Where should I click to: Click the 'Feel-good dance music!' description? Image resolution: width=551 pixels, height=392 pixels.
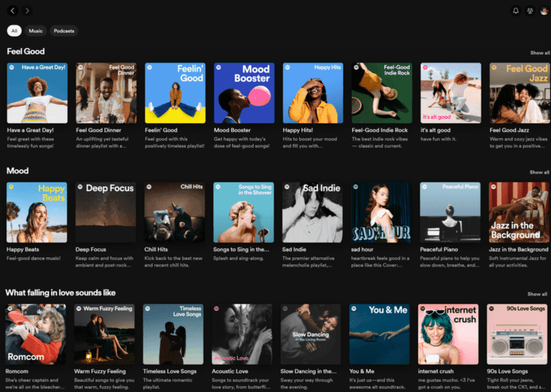[x=34, y=258]
